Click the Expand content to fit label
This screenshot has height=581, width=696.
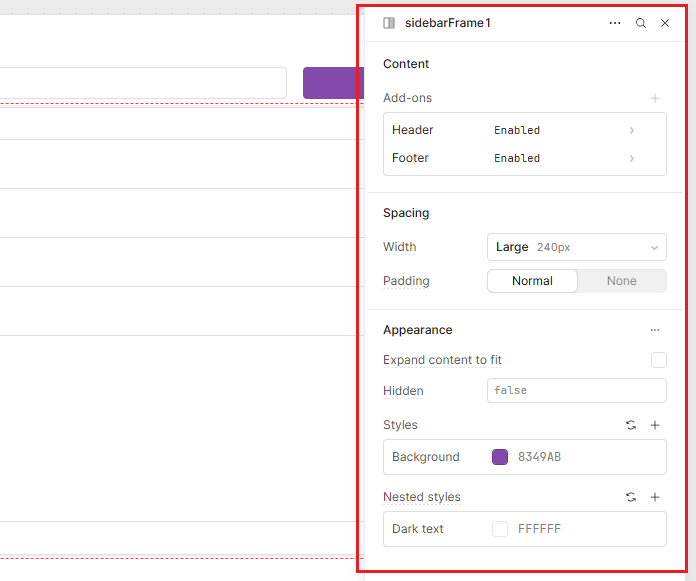click(x=442, y=360)
